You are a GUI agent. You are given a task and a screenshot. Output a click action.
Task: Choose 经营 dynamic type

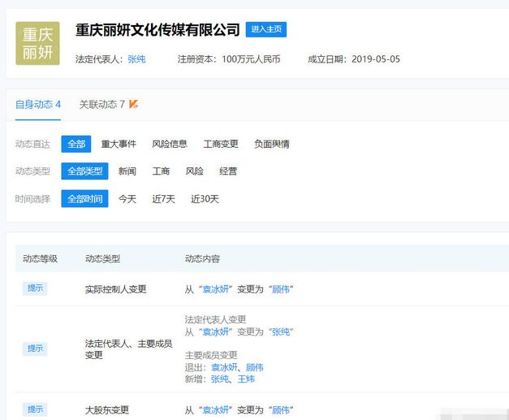click(x=228, y=171)
